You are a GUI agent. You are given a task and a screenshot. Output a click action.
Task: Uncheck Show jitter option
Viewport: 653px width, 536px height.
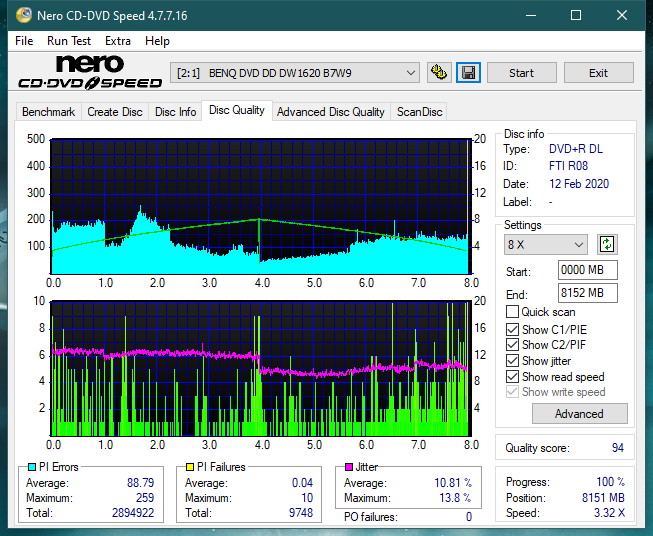(512, 361)
